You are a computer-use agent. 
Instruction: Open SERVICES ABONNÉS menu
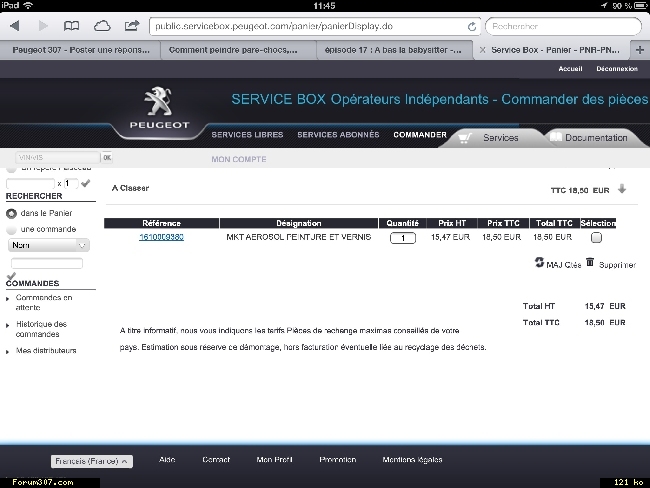(338, 135)
